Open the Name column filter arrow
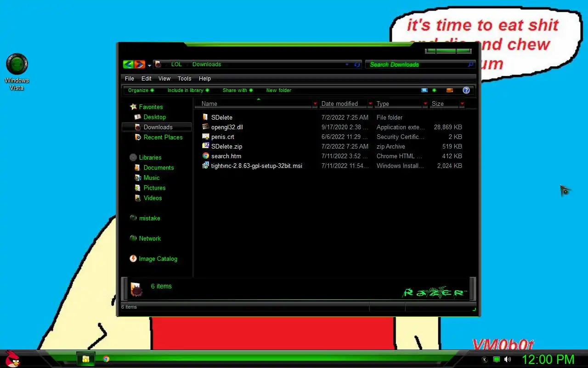 tap(315, 104)
